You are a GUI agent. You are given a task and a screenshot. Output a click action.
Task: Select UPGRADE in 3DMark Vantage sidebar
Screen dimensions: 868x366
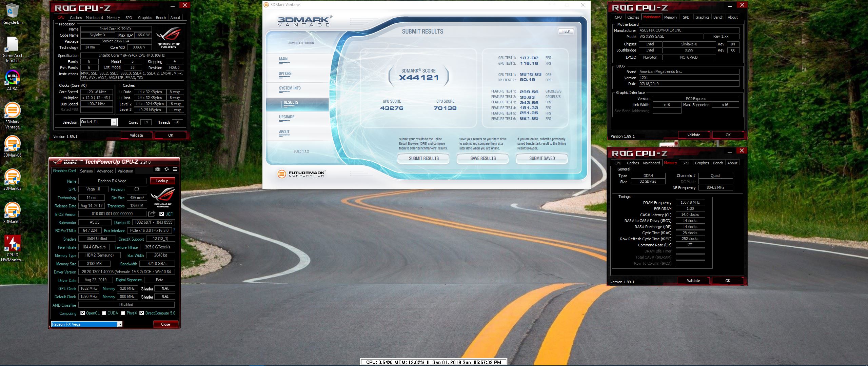[287, 117]
